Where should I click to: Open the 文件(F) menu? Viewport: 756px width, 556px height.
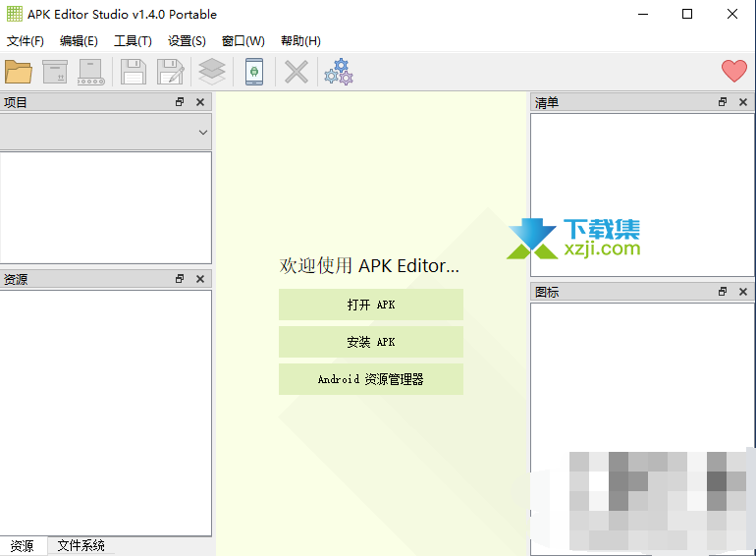tap(26, 41)
